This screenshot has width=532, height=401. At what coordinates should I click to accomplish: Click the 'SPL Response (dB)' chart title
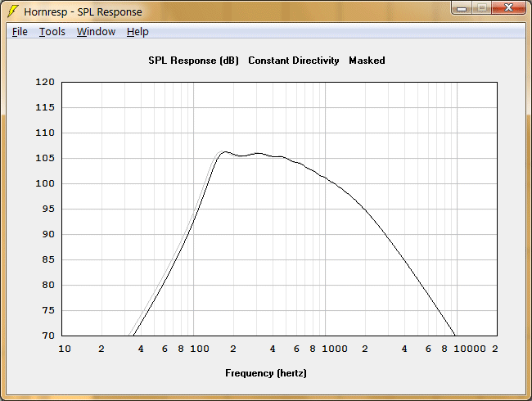point(193,61)
